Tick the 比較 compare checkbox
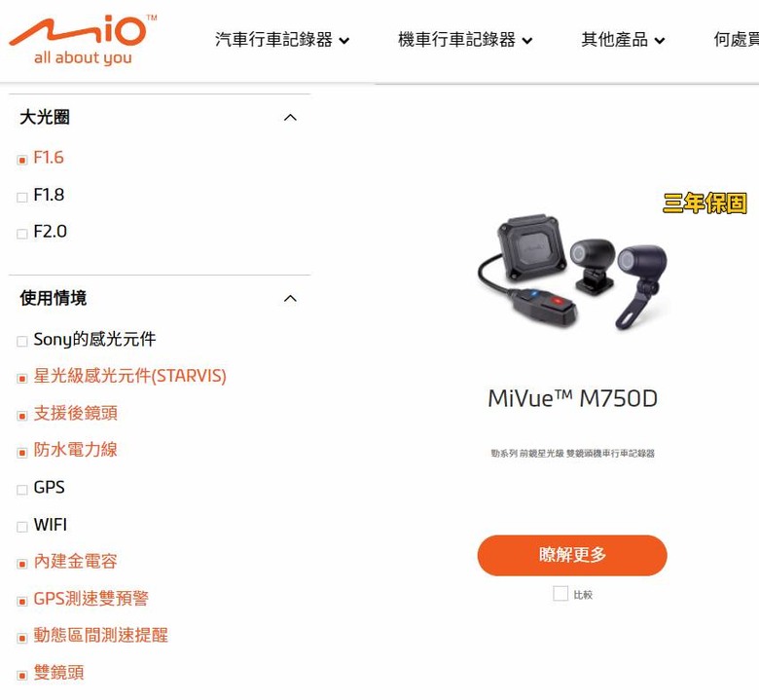This screenshot has height=700, width=759. coord(560,594)
